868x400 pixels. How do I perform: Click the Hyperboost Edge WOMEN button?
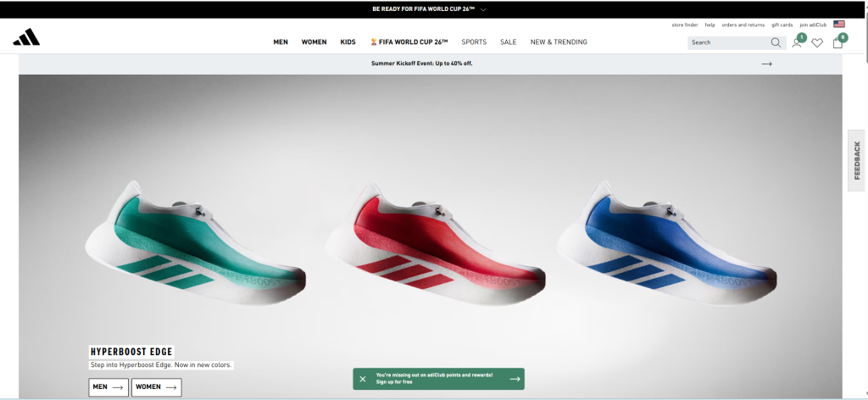tap(157, 387)
